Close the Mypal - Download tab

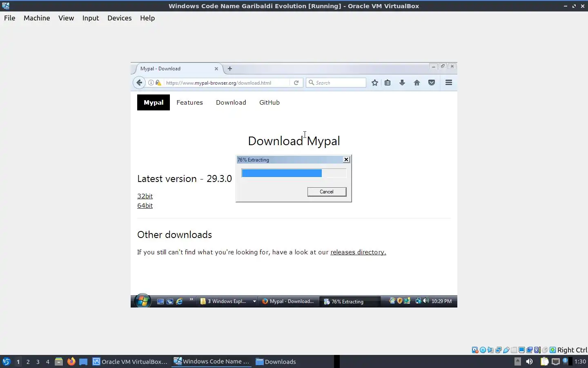pyautogui.click(x=216, y=69)
